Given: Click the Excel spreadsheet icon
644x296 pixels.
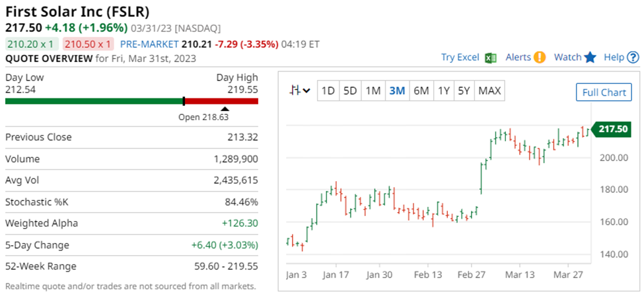Looking at the screenshot, I should pos(491,57).
